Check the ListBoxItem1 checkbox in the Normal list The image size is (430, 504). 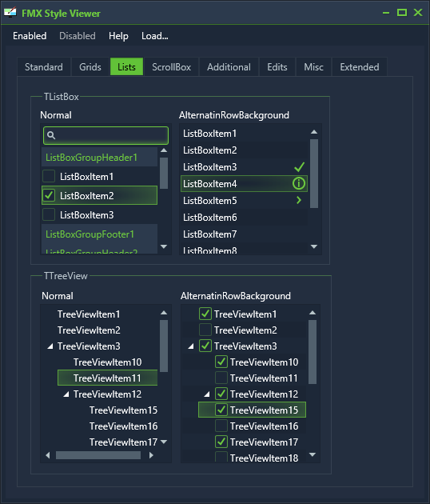coord(49,176)
